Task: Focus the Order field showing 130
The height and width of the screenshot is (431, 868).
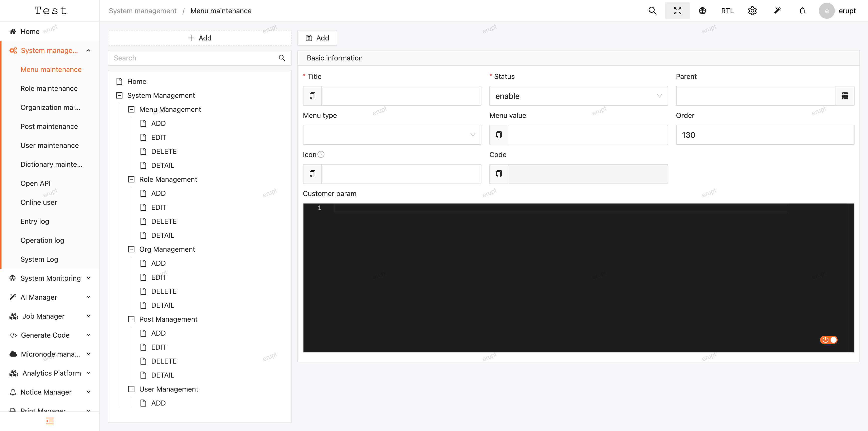Action: 765,135
